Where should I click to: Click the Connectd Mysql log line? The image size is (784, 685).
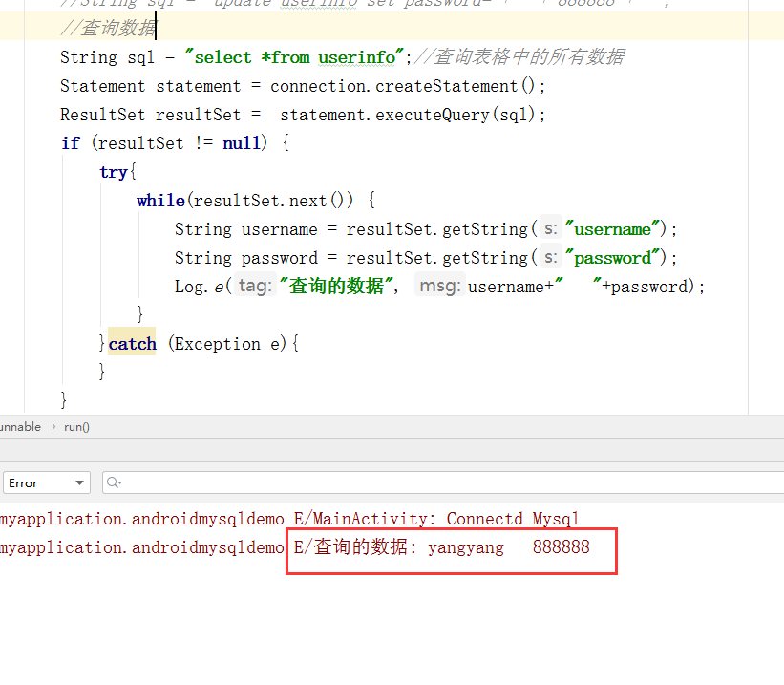[290, 519]
